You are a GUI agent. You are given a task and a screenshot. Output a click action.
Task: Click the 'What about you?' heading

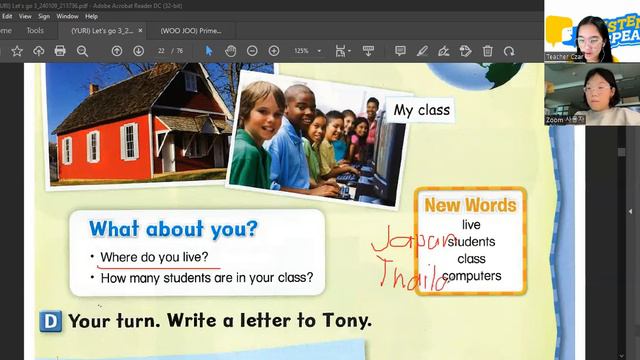[173, 229]
